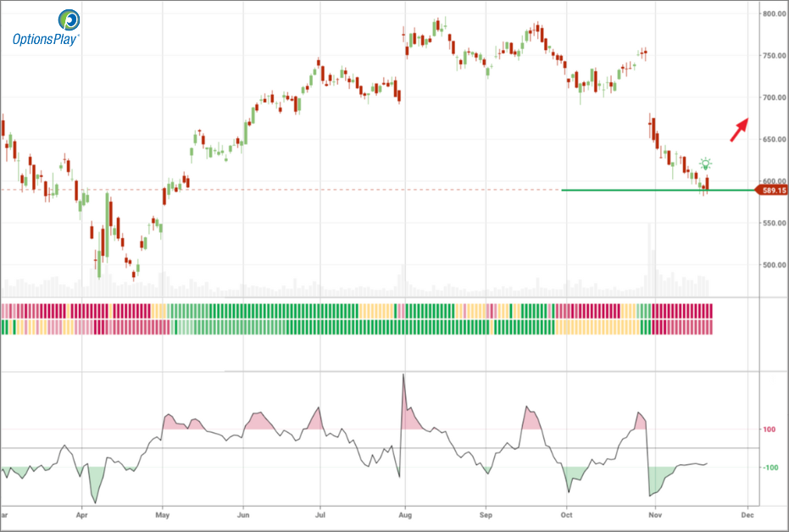Click the 800.00 price axis label
The width and height of the screenshot is (789, 532).
click(x=774, y=14)
